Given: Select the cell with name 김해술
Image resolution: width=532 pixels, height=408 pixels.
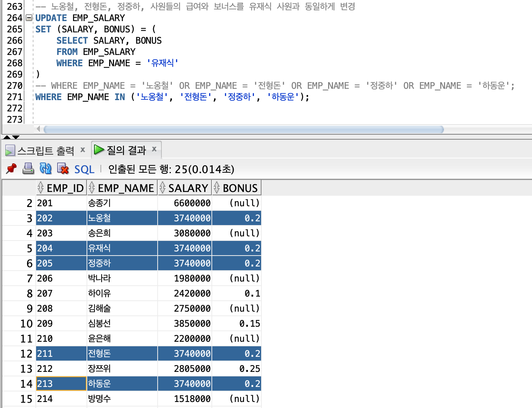Looking at the screenshot, I should click(x=122, y=309).
